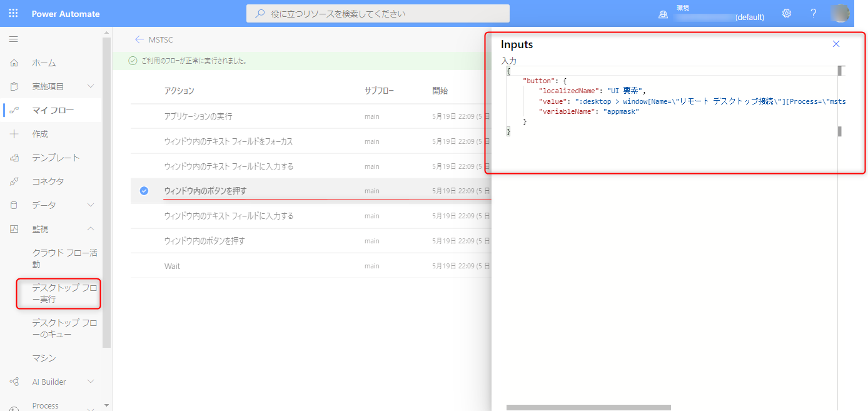Open クラウド フロー活動 under 監視
Screen dimensions: 868x411
(64, 258)
